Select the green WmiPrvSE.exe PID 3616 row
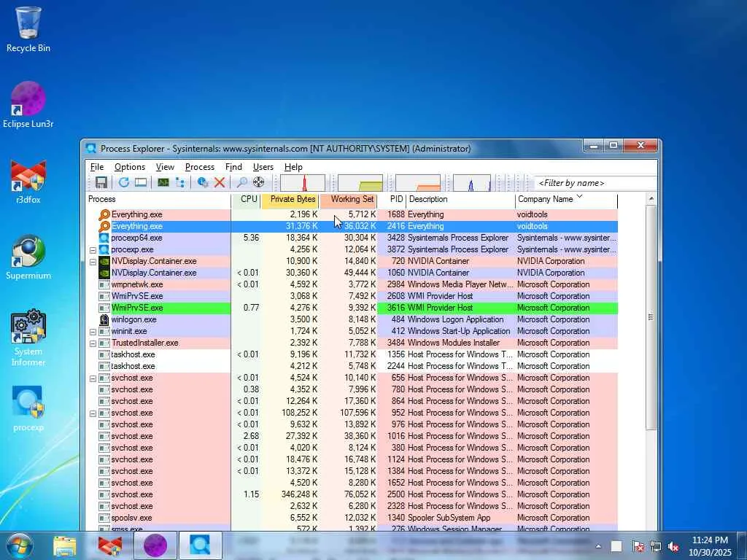747x560 pixels. 352,308
